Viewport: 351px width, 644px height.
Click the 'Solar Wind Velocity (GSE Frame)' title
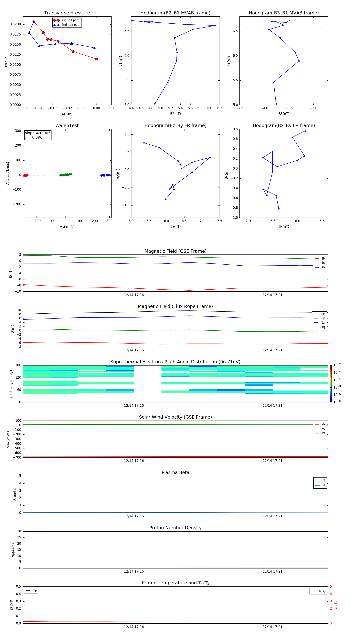175,417
